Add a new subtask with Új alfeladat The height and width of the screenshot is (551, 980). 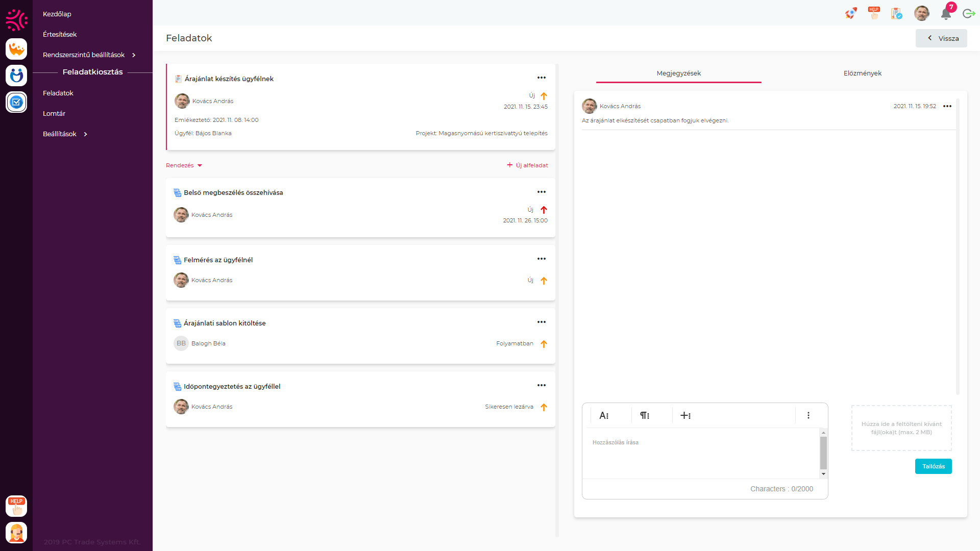coord(527,165)
